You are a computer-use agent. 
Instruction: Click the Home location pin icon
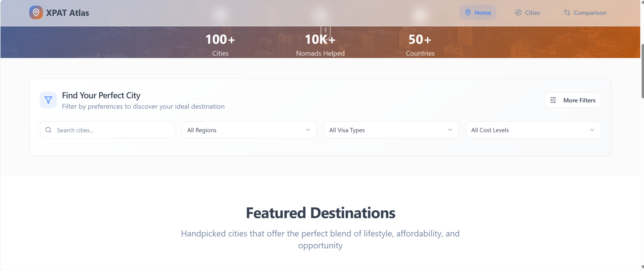468,13
